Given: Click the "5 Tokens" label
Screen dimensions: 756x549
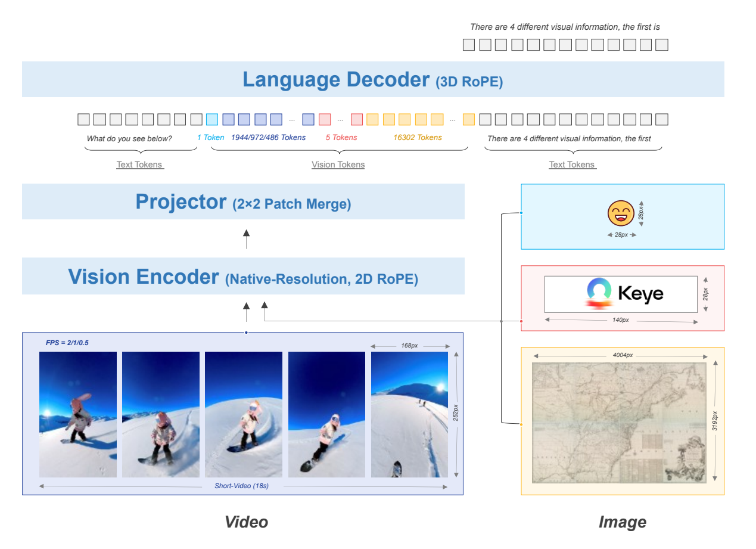Looking at the screenshot, I should point(341,138).
